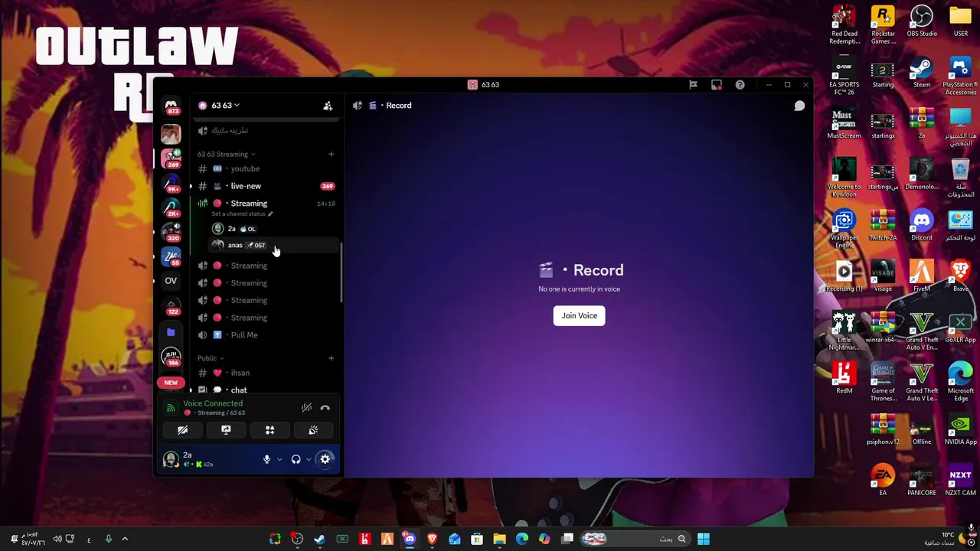The image size is (980, 551).
Task: Open FiveM desktop shortcut
Action: [x=922, y=277]
